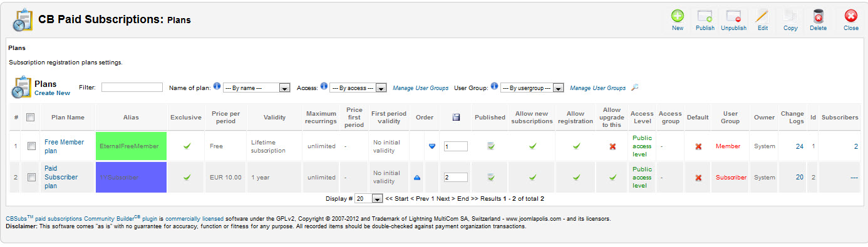The width and height of the screenshot is (868, 247).
Task: Click the Delete trash toolbar icon
Action: pyautogui.click(x=818, y=17)
